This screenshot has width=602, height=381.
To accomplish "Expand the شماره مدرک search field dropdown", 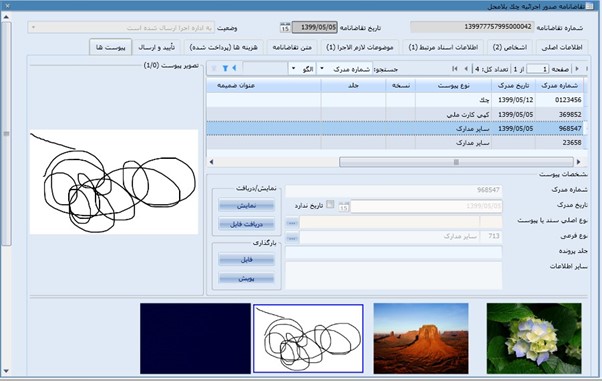I will click(322, 69).
